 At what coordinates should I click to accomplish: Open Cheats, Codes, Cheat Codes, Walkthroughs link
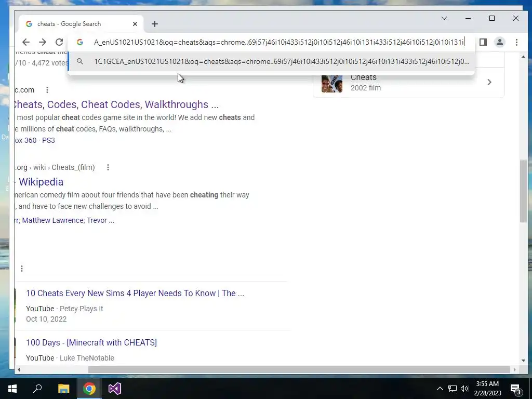[116, 104]
